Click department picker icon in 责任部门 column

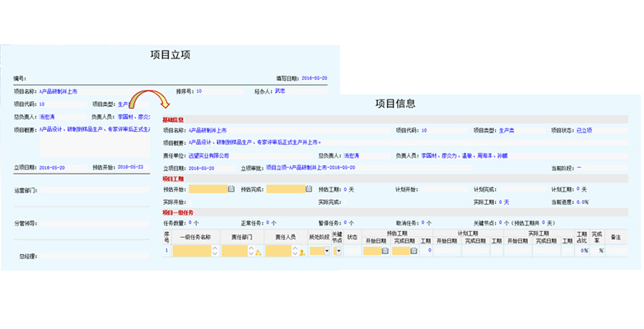[259, 251]
